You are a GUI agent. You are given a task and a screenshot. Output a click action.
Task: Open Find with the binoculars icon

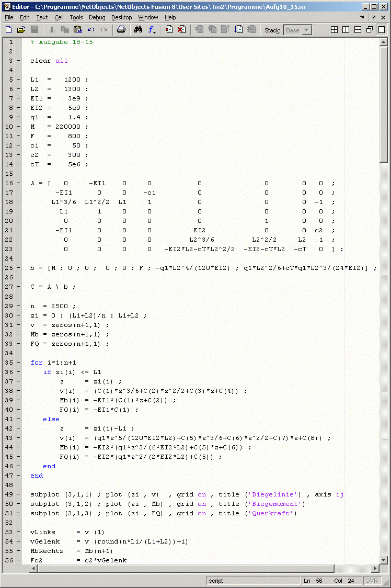click(x=138, y=30)
